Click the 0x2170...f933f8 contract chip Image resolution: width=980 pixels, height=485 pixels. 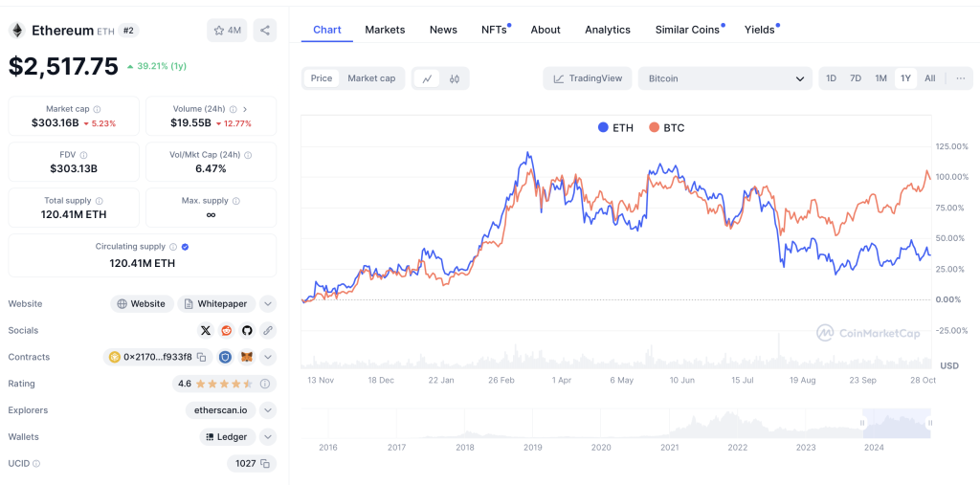(158, 358)
